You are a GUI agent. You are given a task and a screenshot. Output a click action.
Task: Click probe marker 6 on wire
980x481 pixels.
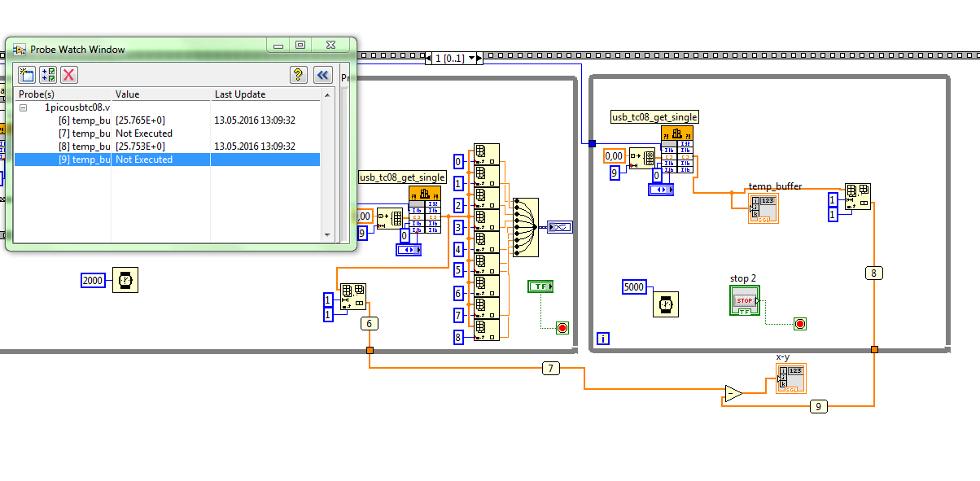pos(370,323)
